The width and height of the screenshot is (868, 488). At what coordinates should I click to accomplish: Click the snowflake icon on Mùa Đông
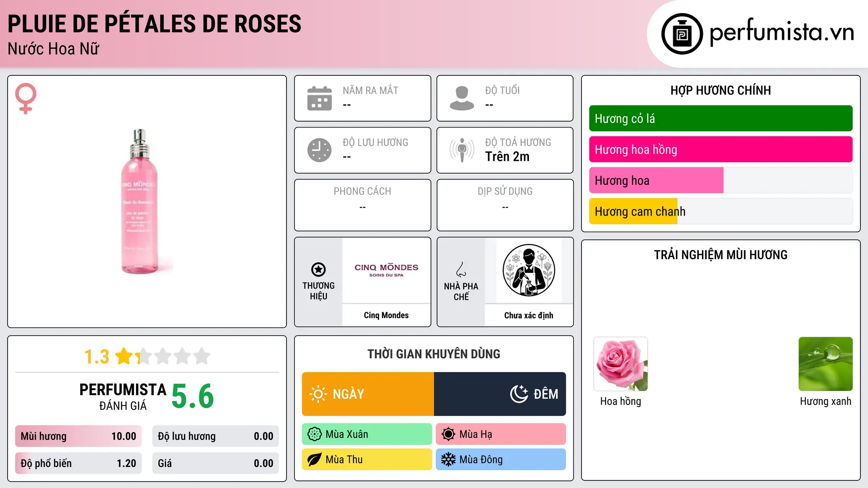(x=448, y=460)
